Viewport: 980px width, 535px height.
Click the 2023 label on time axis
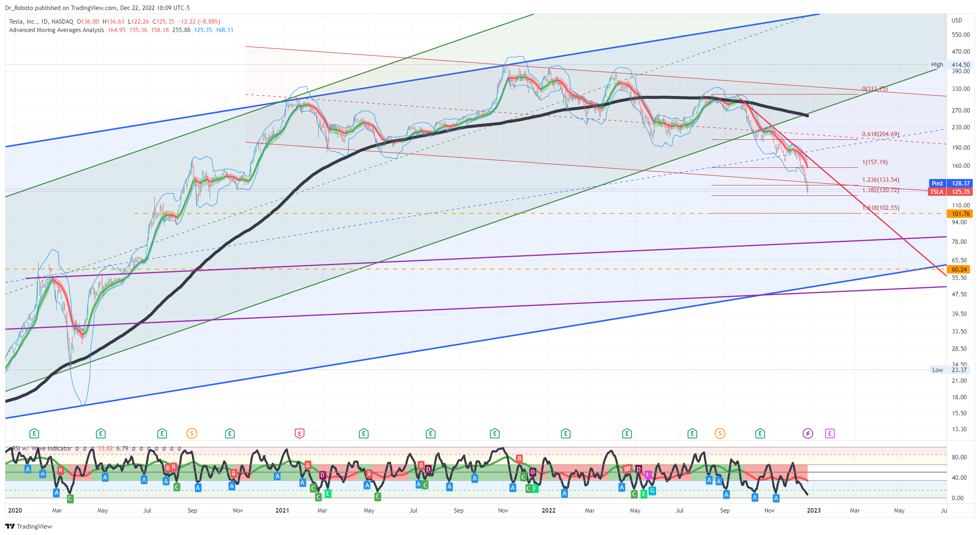814,510
